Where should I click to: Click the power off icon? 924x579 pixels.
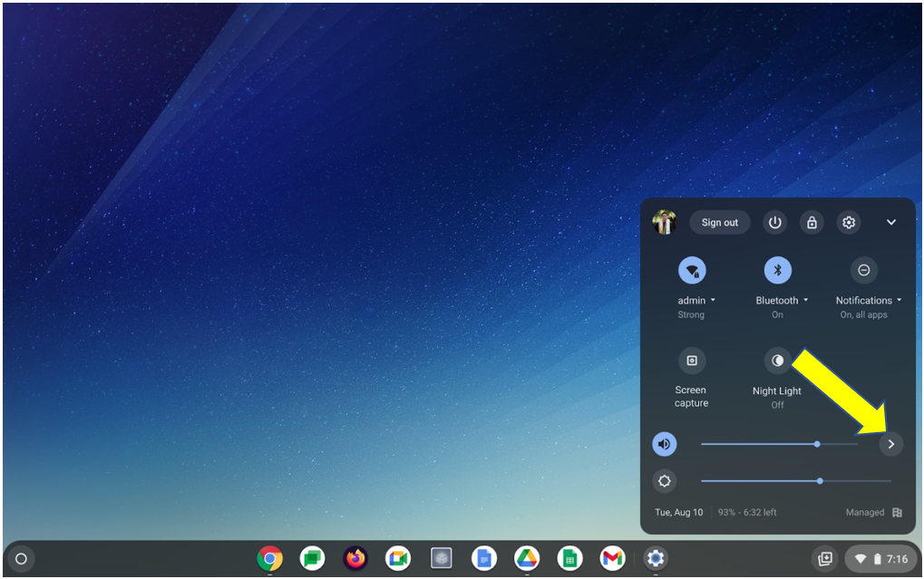(775, 223)
